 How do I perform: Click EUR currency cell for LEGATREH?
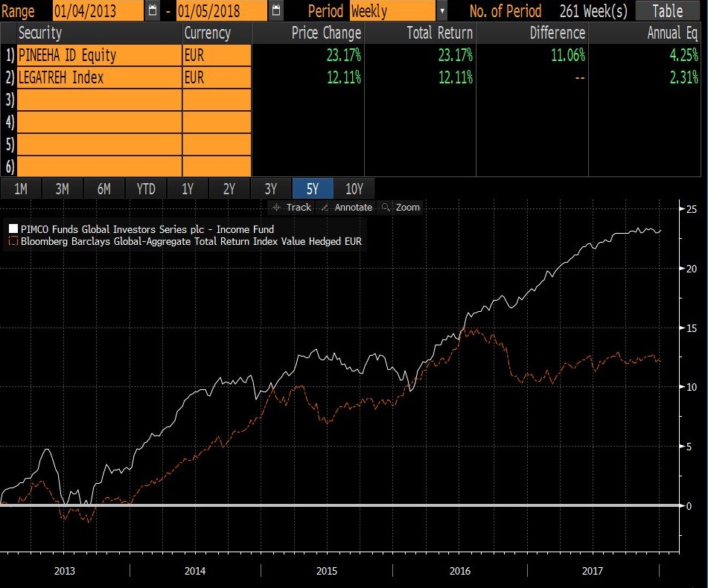[217, 77]
